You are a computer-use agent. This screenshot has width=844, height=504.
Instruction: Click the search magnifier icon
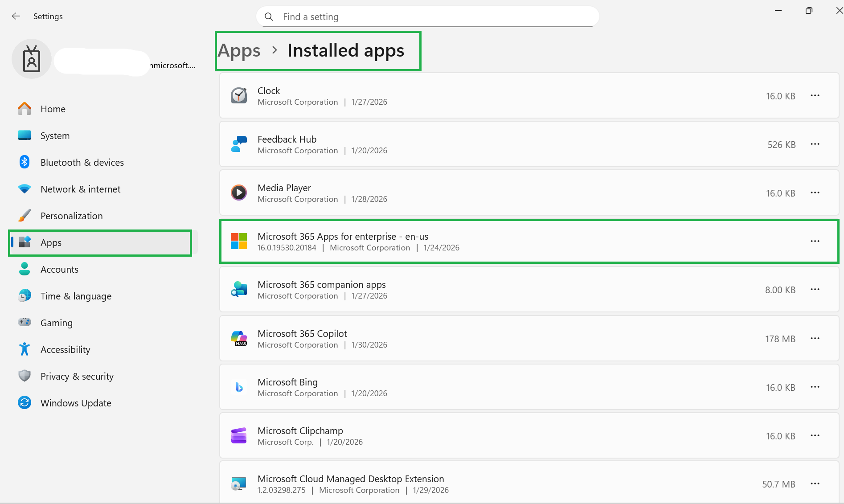269,16
